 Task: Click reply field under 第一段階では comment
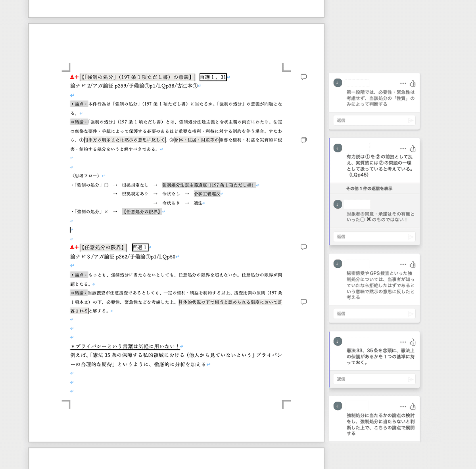click(374, 120)
